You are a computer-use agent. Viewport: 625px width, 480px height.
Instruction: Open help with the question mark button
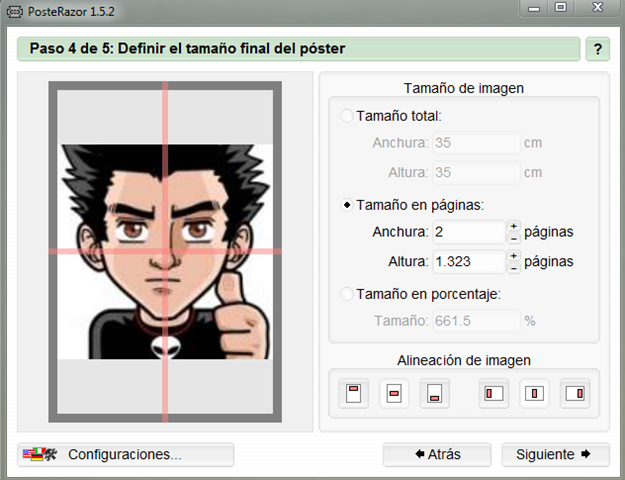(x=597, y=49)
